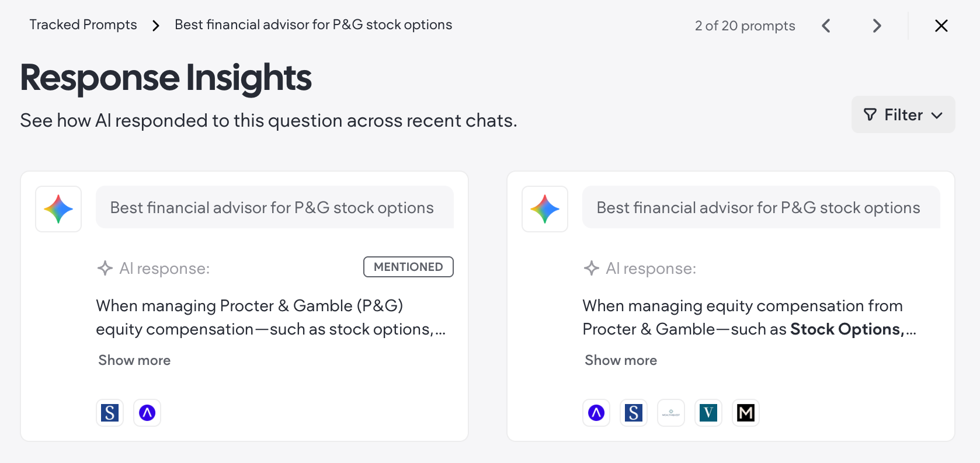The image size is (980, 463).
Task: Click the AI response text in right card
Action: pos(749,318)
